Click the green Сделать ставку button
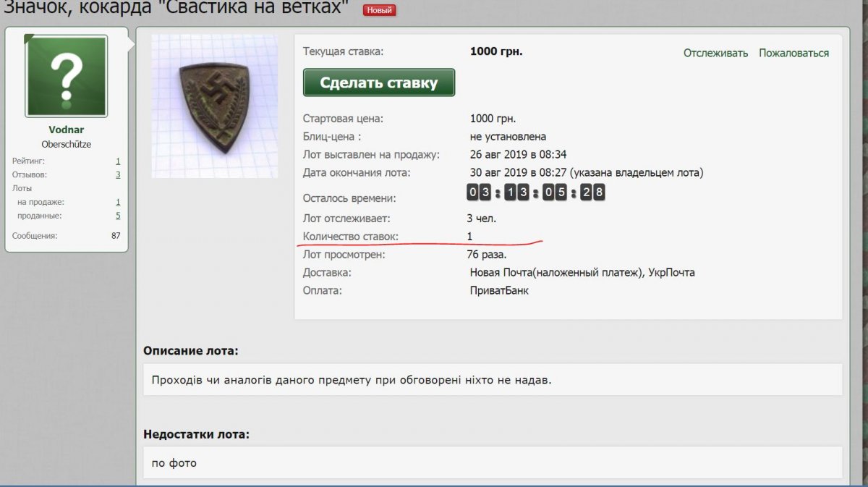The width and height of the screenshot is (868, 487). [378, 82]
